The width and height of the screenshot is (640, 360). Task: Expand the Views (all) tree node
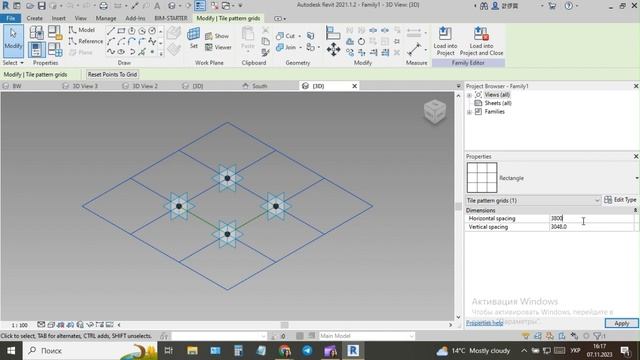(469, 95)
